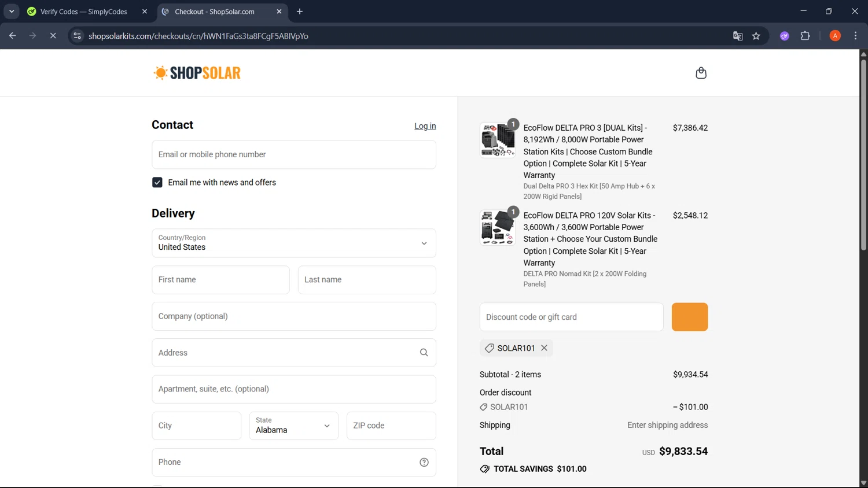Open the Chrome three-dot menu
The height and width of the screenshot is (488, 868).
pyautogui.click(x=855, y=36)
